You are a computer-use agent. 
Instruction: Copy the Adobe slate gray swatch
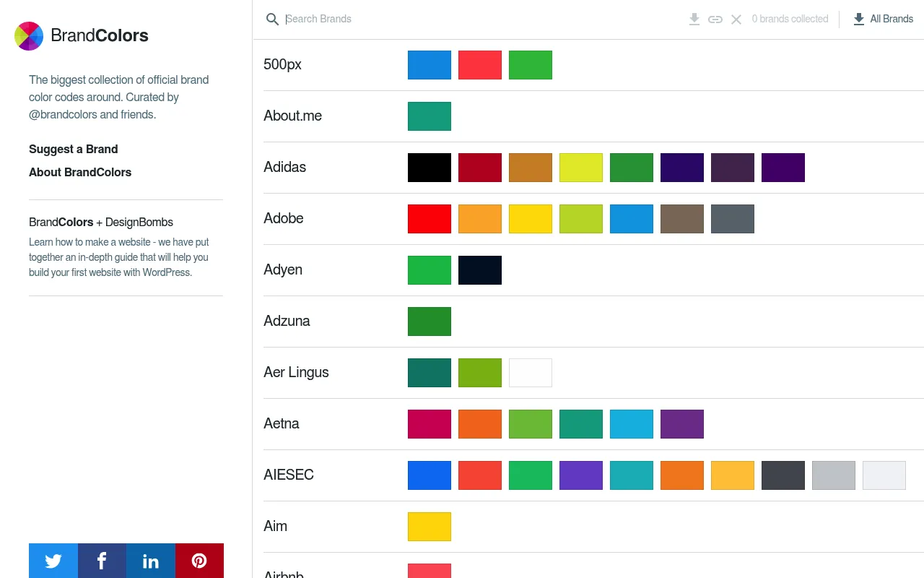(733, 219)
